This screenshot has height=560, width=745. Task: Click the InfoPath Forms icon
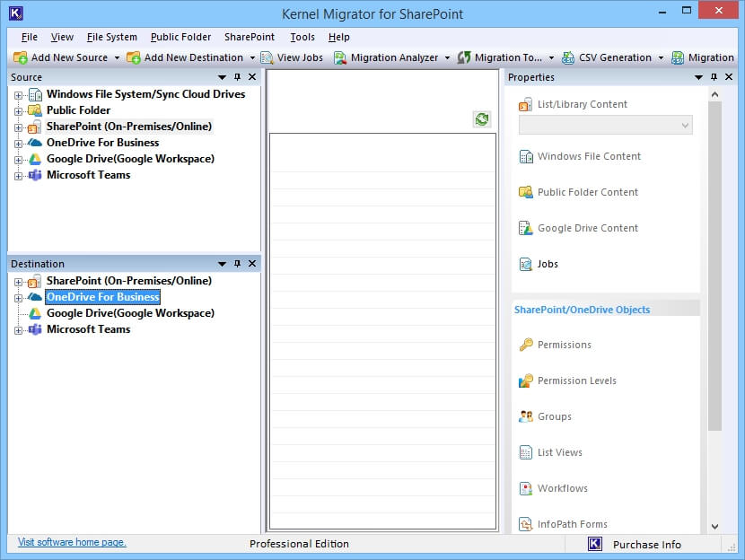525,524
